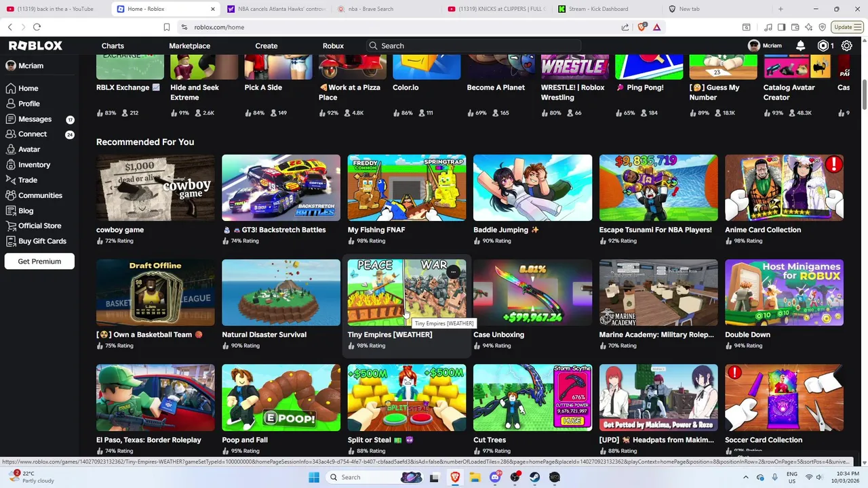
Task: Open Roblox settings gear
Action: click(846, 45)
